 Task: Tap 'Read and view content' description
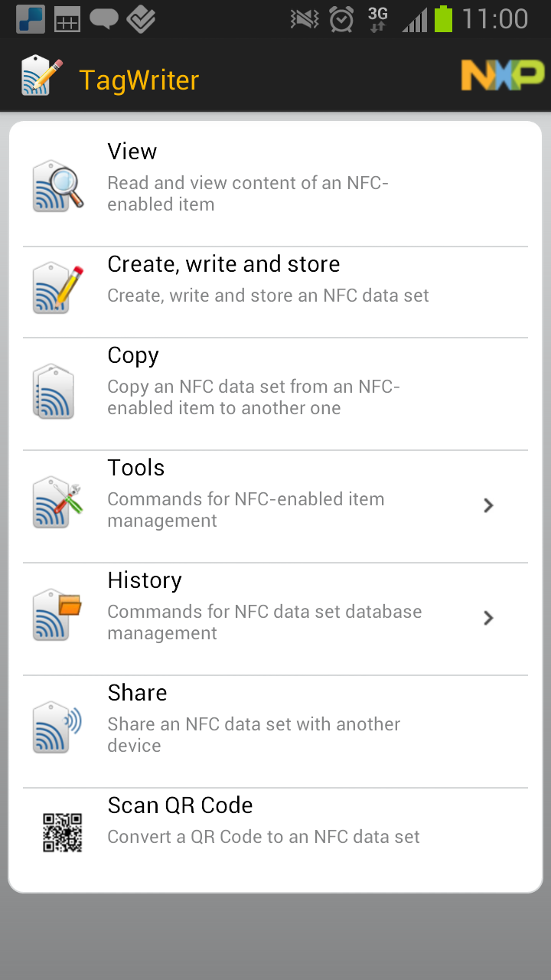tap(248, 194)
